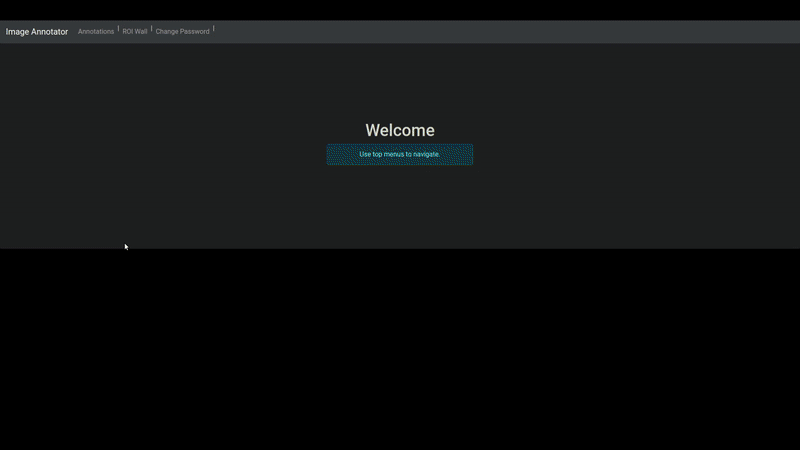
Task: Click the black area below the page
Action: coord(400,350)
